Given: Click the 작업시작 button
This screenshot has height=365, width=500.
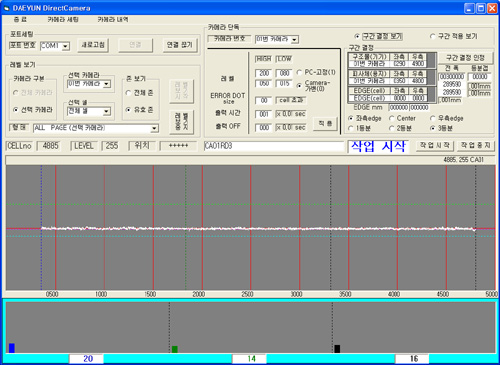Looking at the screenshot, I should (435, 145).
